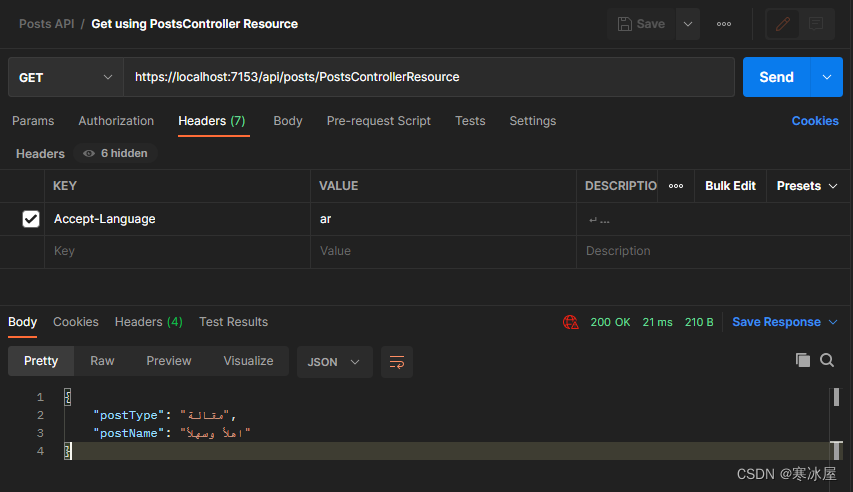This screenshot has height=492, width=853.
Task: Open the response Cookies tab
Action: [76, 322]
